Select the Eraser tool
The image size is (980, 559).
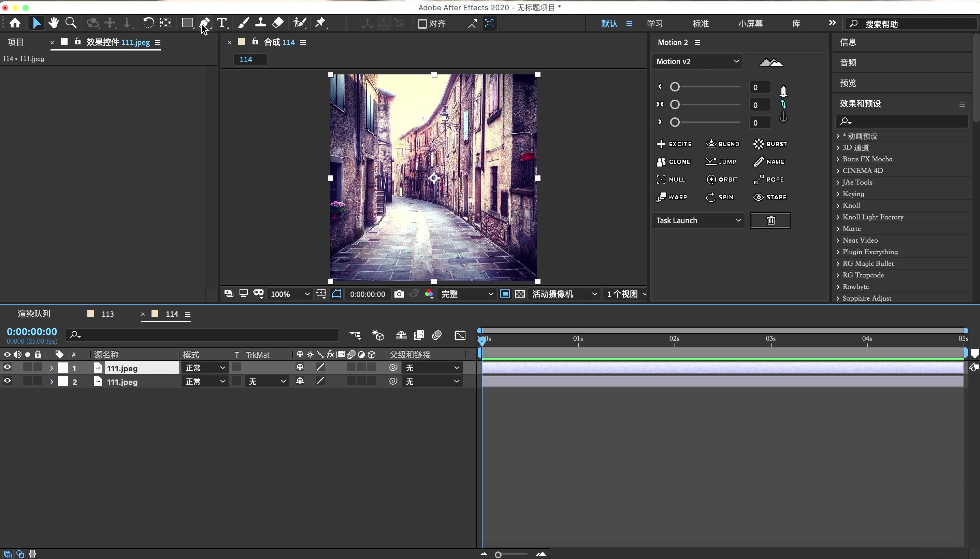(x=278, y=23)
